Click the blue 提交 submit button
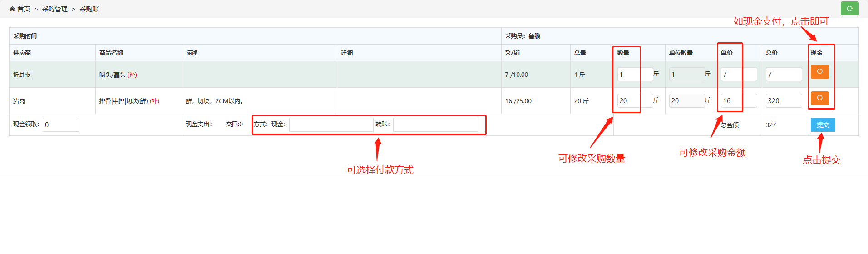This screenshot has height=254, width=868. click(x=823, y=125)
